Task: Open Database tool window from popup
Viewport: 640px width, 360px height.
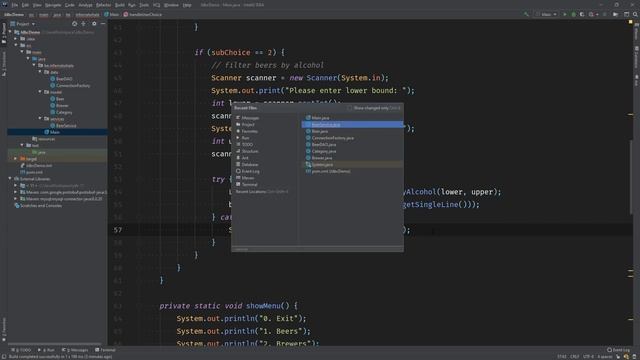Action: tap(247, 164)
